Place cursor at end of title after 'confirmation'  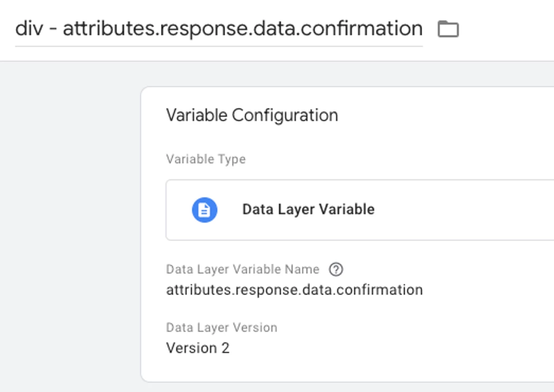tap(422, 28)
